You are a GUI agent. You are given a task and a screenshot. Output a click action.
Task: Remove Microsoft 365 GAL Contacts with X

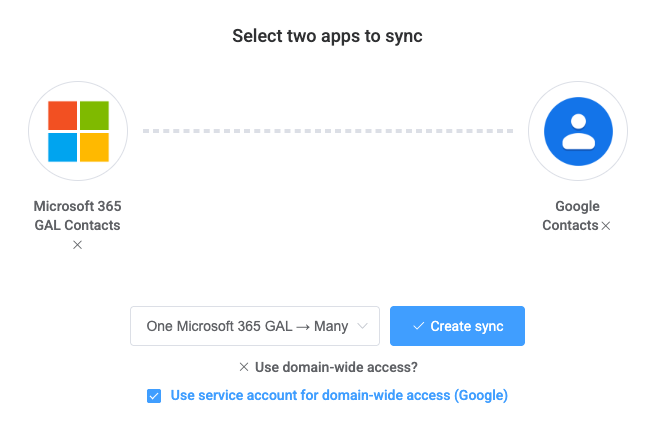77,245
